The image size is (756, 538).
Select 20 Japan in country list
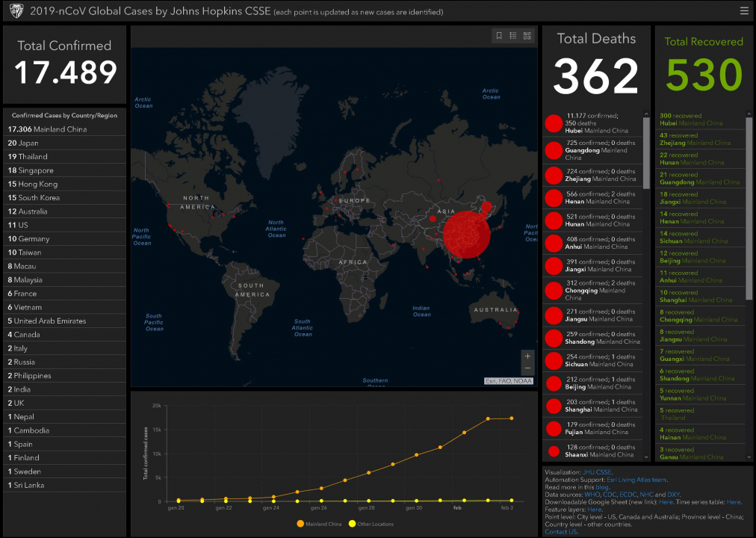64,143
